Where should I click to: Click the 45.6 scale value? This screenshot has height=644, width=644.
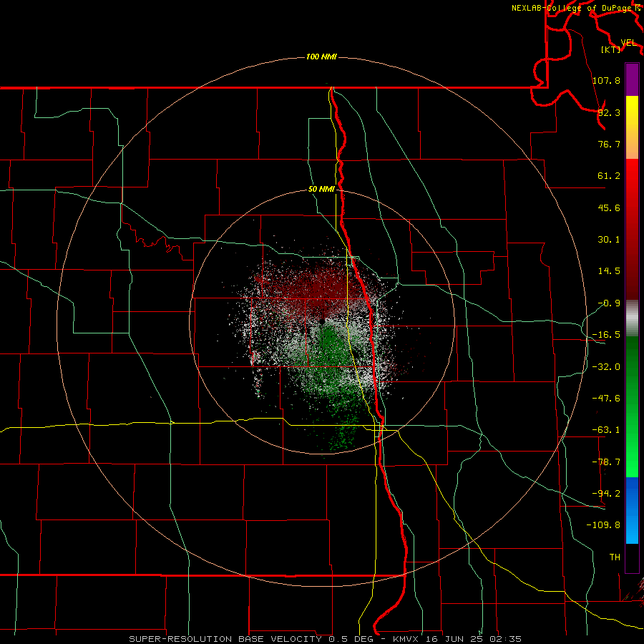click(x=609, y=208)
